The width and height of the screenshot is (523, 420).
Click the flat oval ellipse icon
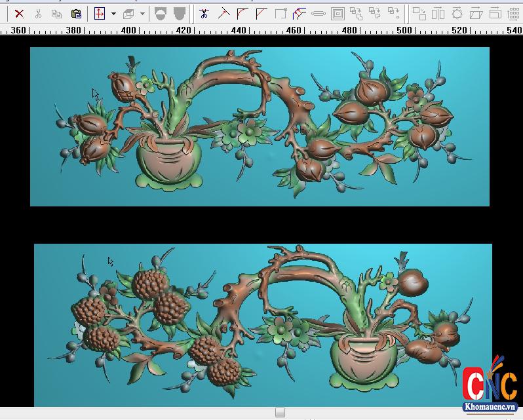tap(319, 13)
